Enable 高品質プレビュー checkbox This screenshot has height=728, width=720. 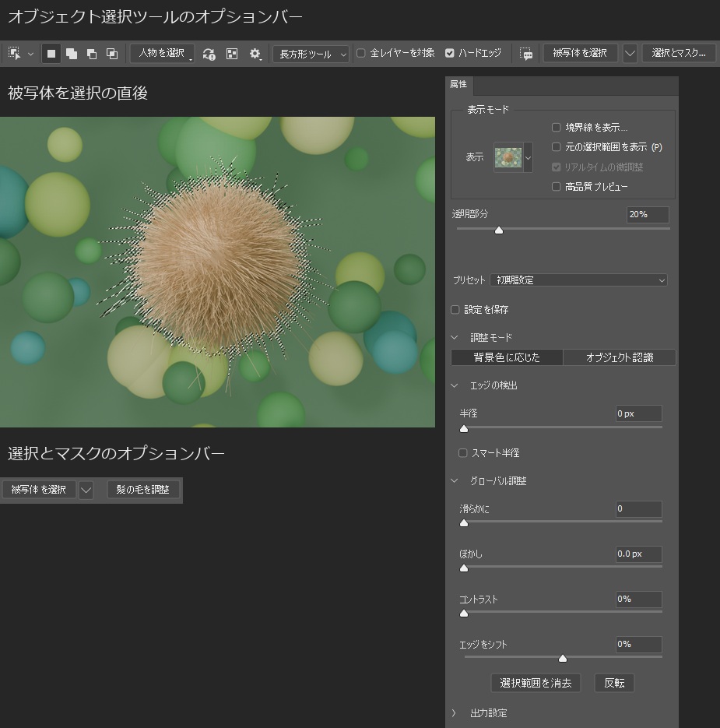[x=556, y=187]
